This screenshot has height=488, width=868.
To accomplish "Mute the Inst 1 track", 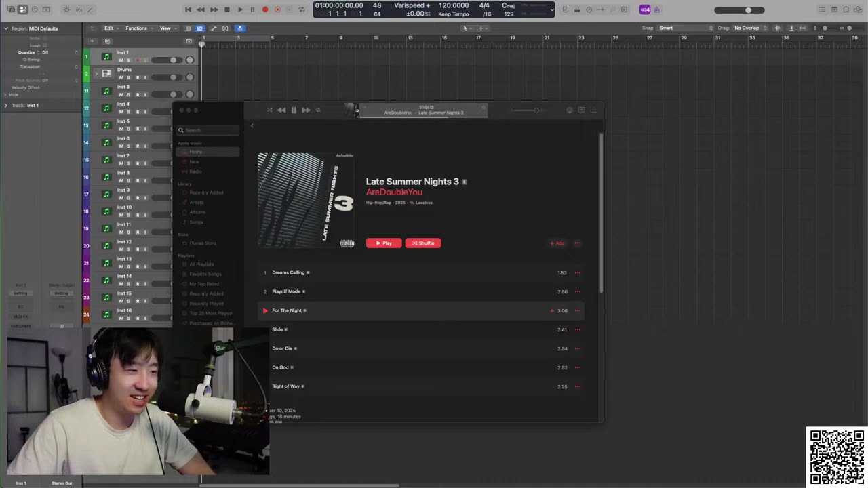I will pos(121,60).
